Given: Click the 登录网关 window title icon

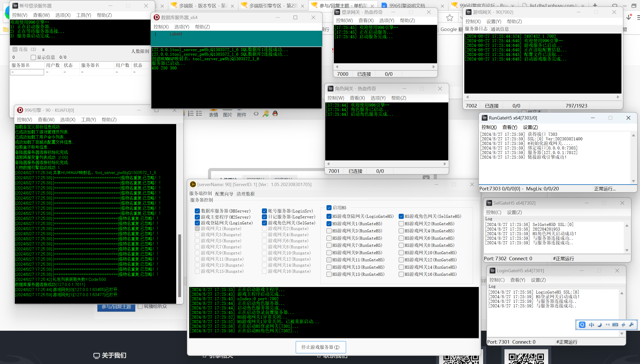Looking at the screenshot, I should 337,12.
